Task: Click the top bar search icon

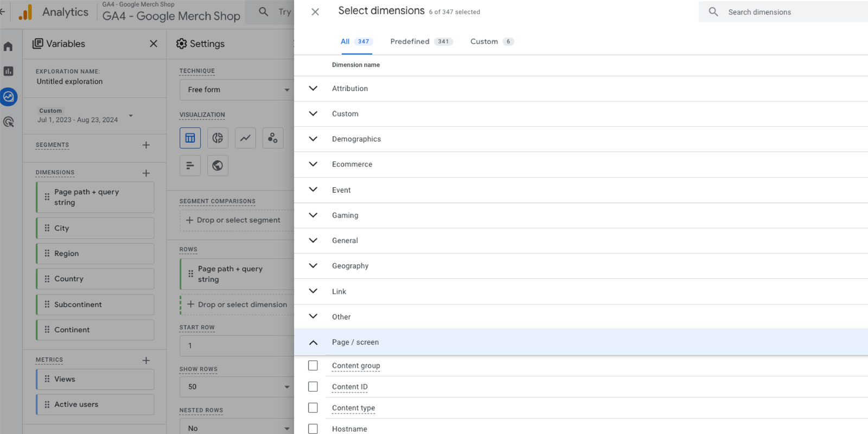Action: point(264,11)
